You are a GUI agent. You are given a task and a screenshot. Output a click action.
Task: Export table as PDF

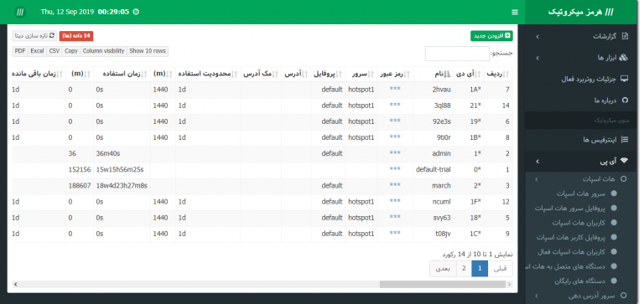20,51
